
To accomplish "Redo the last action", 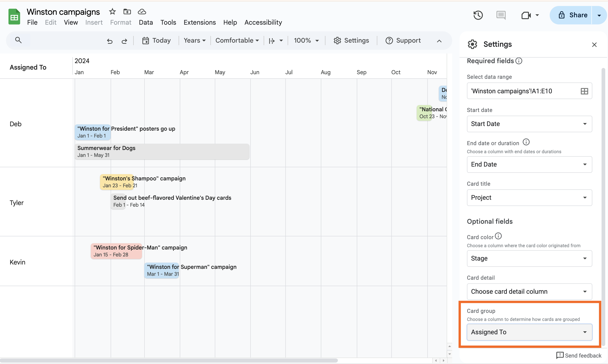I will [x=124, y=41].
